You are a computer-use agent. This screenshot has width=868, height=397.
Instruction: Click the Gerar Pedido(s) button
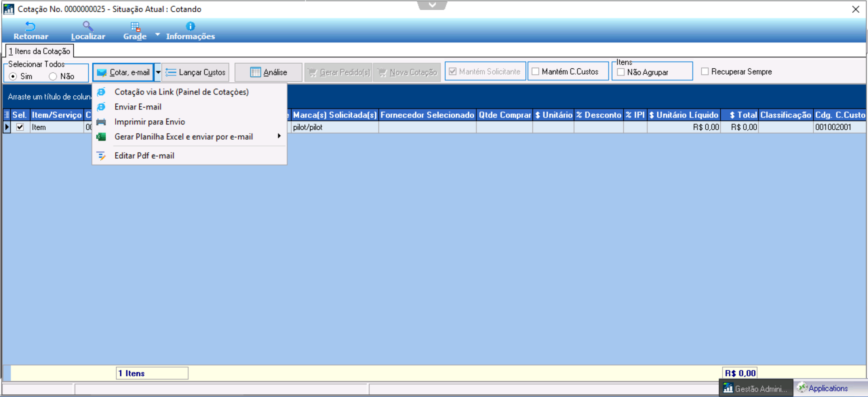click(338, 72)
